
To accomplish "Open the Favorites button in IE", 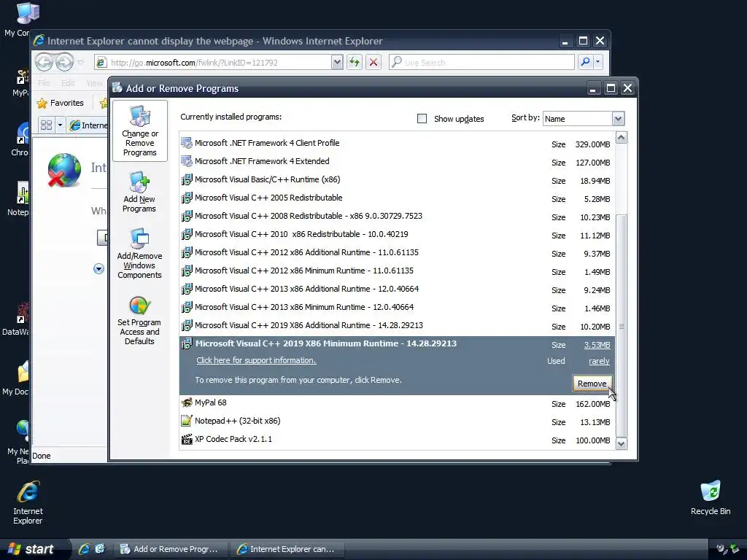I will (61, 103).
